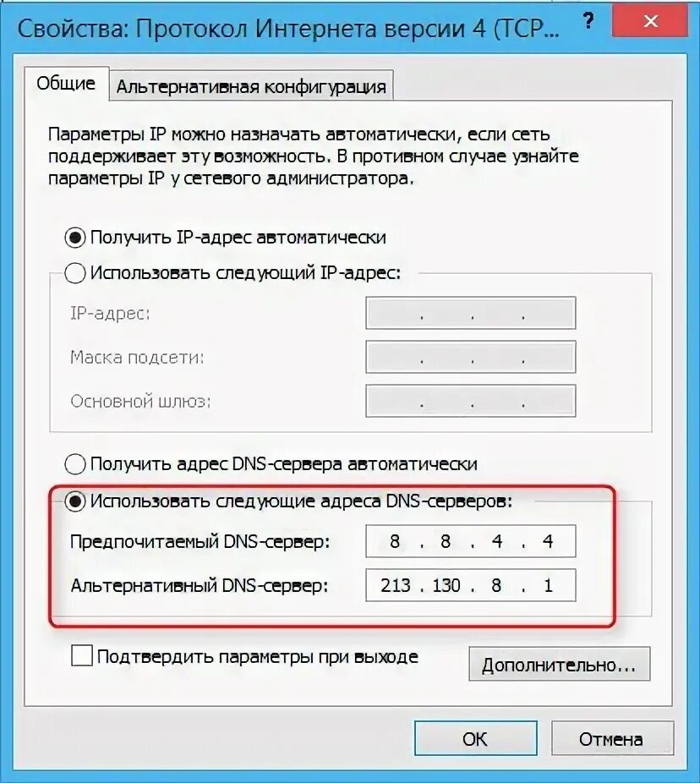This screenshot has width=700, height=783.
Task: Click the second octet 130 of alternate DNS
Action: tap(446, 585)
